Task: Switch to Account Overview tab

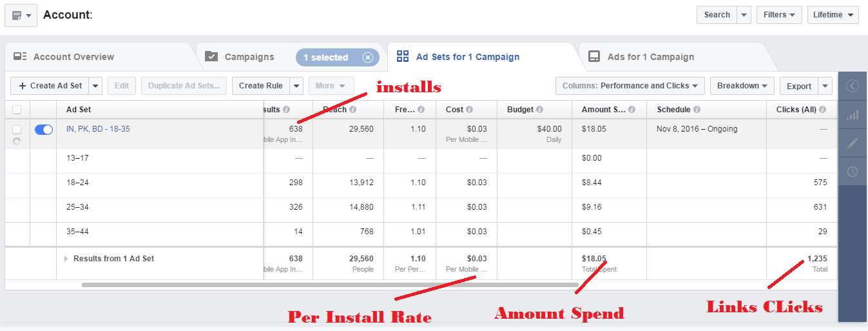Action: [x=73, y=57]
